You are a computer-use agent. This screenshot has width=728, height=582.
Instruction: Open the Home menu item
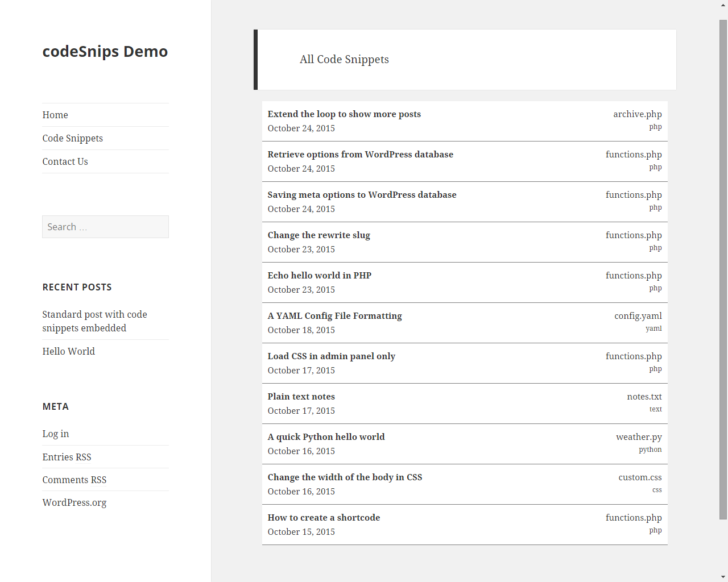55,115
